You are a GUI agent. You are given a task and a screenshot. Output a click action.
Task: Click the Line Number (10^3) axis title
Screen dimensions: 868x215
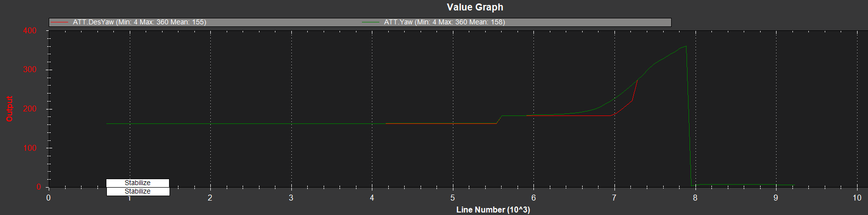click(493, 210)
